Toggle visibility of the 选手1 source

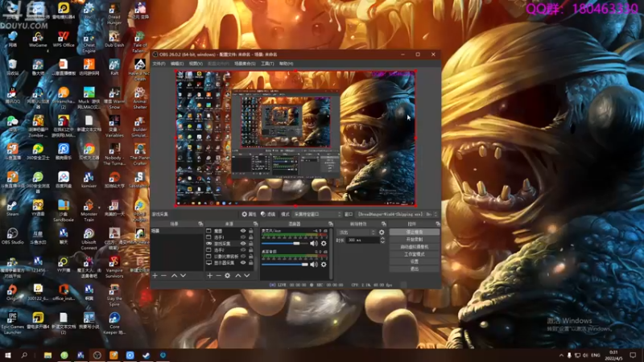(243, 237)
